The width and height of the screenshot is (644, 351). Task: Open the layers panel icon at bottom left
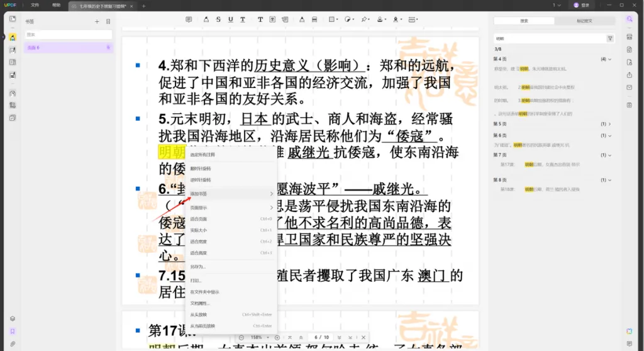pos(13,318)
